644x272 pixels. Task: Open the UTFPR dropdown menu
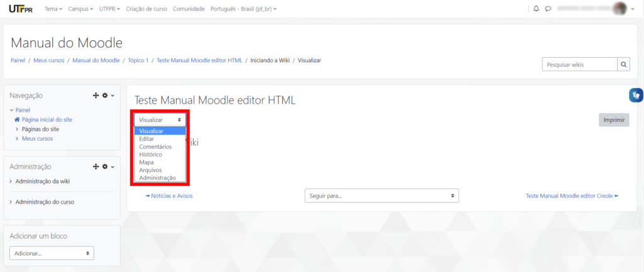click(x=109, y=9)
